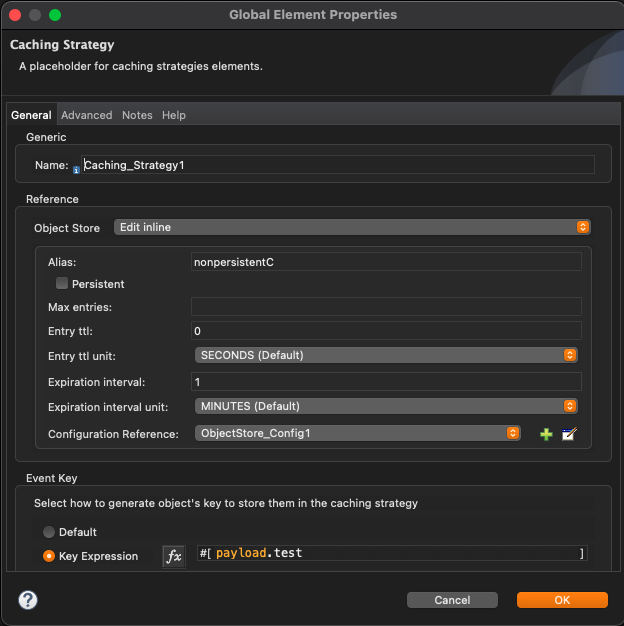
Task: Switch to the Notes tab
Action: click(137, 115)
